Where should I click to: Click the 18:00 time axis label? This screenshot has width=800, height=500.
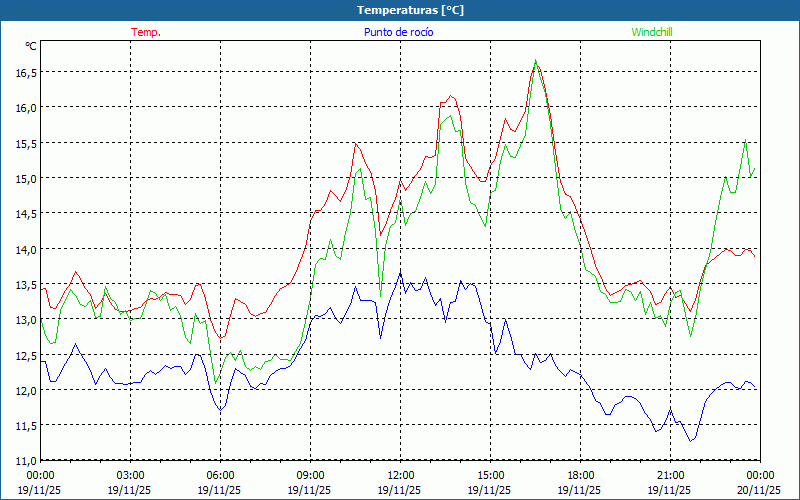click(580, 475)
